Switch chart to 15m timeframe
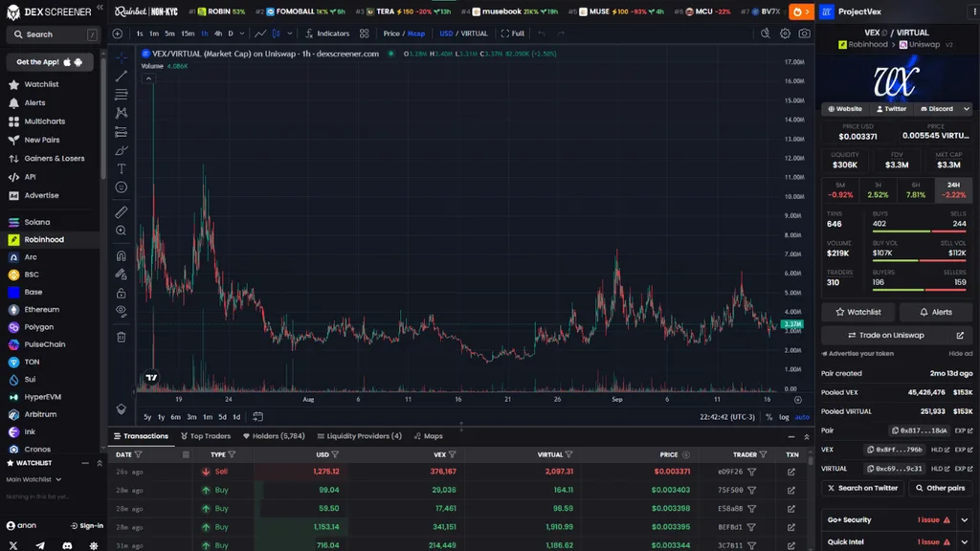Screen dimensions: 980x551 pyautogui.click(x=188, y=33)
